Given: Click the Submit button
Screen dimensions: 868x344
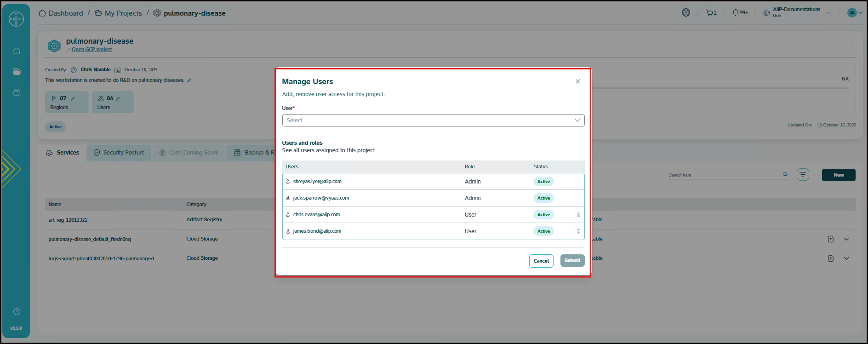Looking at the screenshot, I should pos(572,261).
